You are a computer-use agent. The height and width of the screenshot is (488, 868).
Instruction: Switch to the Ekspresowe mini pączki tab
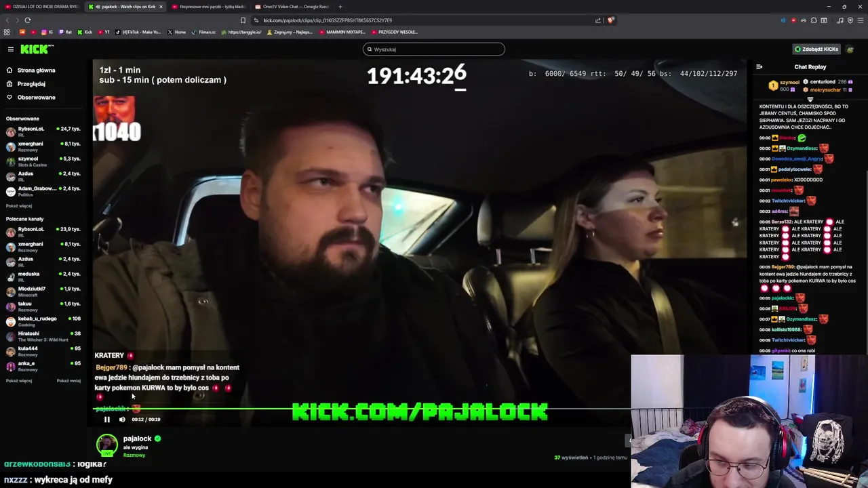[208, 7]
